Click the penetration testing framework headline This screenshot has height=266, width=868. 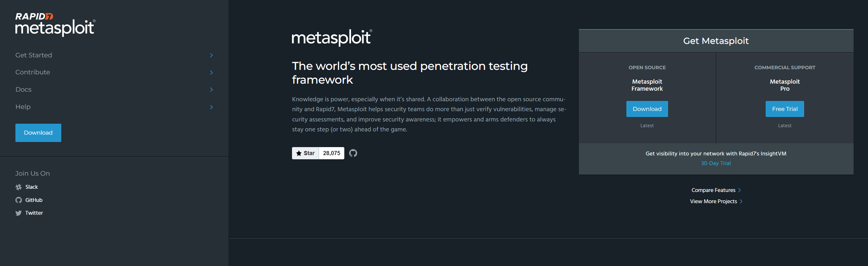410,73
